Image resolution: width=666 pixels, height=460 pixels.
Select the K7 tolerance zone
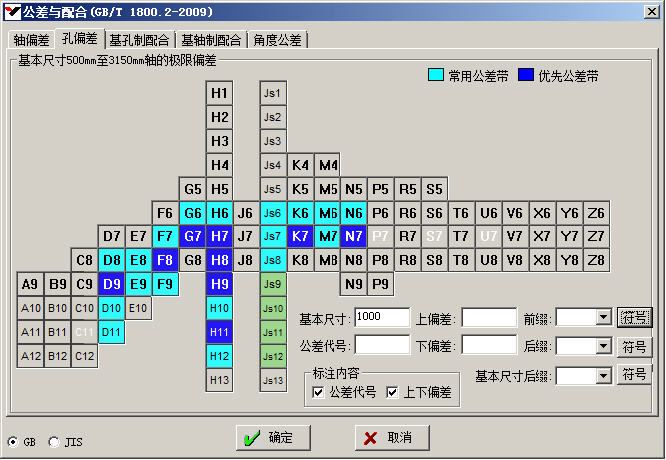pyautogui.click(x=300, y=236)
